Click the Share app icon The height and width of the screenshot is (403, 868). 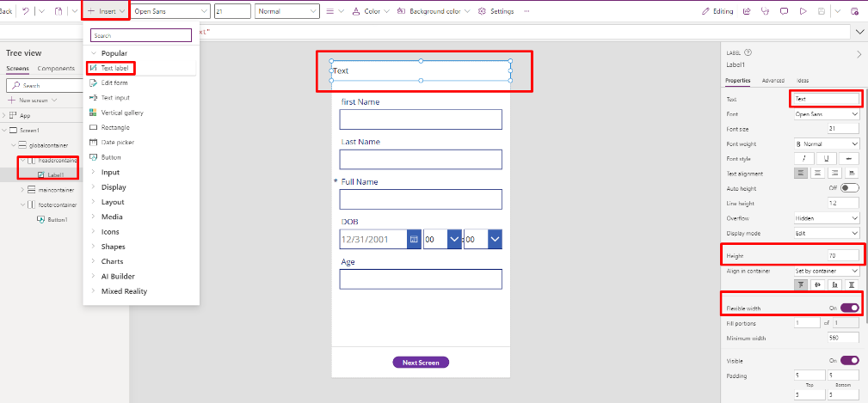747,11
